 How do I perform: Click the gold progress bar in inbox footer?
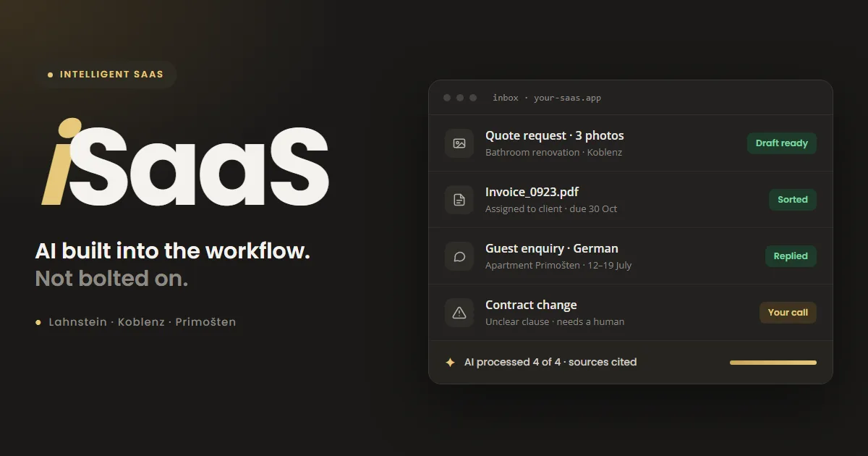click(773, 363)
